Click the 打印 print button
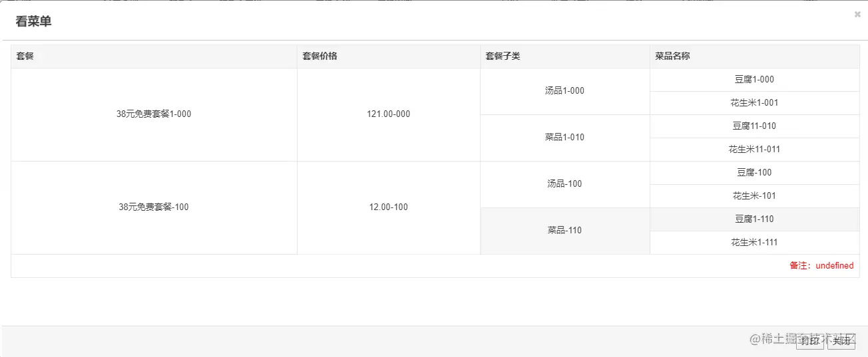This screenshot has height=357, width=868. 809,341
